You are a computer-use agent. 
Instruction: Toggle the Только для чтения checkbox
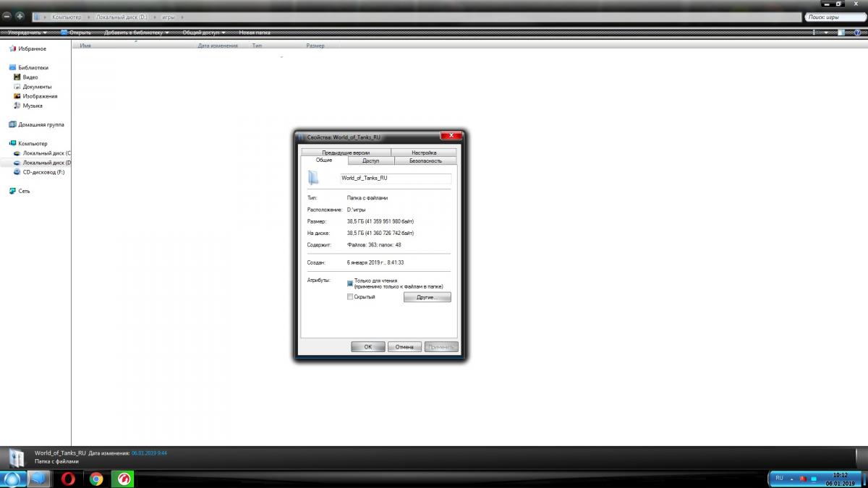[350, 283]
